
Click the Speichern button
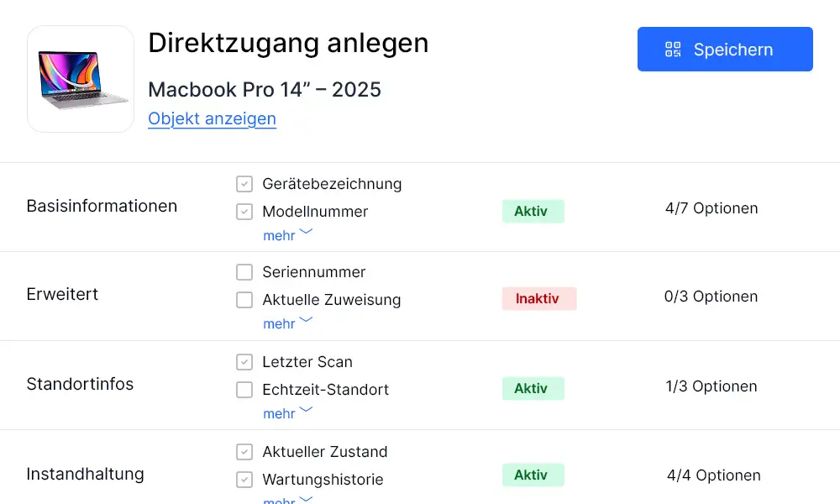click(x=724, y=50)
